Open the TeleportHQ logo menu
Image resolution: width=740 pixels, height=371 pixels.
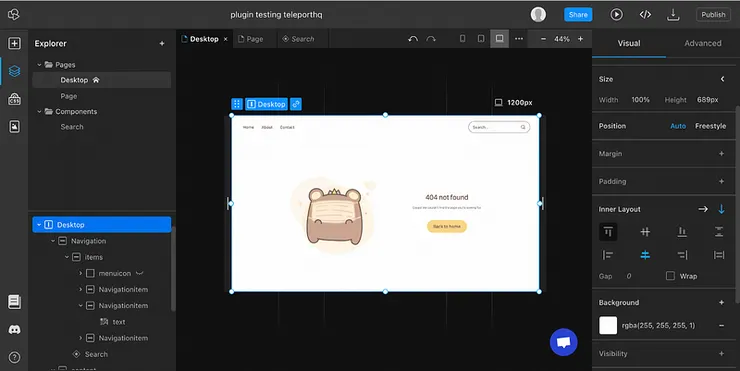(14, 15)
